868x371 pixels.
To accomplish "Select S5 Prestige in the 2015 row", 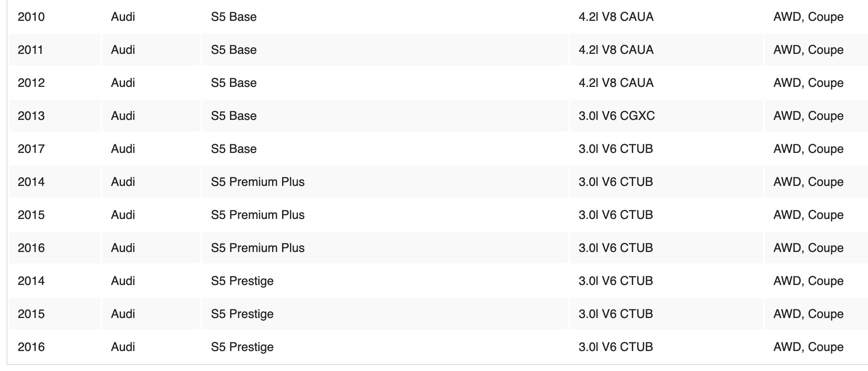I will coord(242,314).
